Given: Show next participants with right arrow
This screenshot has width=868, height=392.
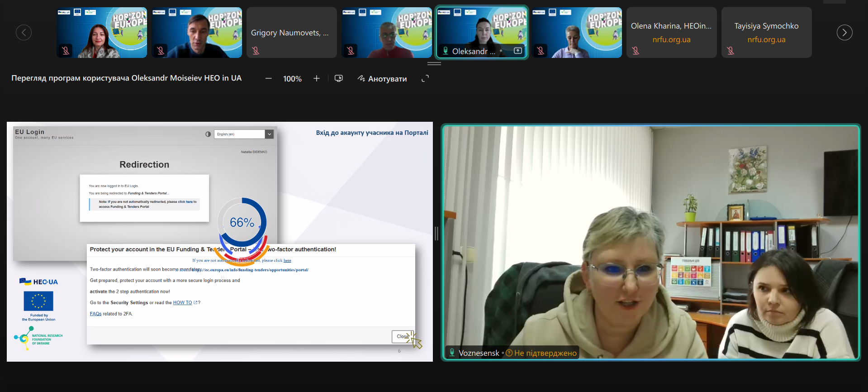Looking at the screenshot, I should 844,33.
